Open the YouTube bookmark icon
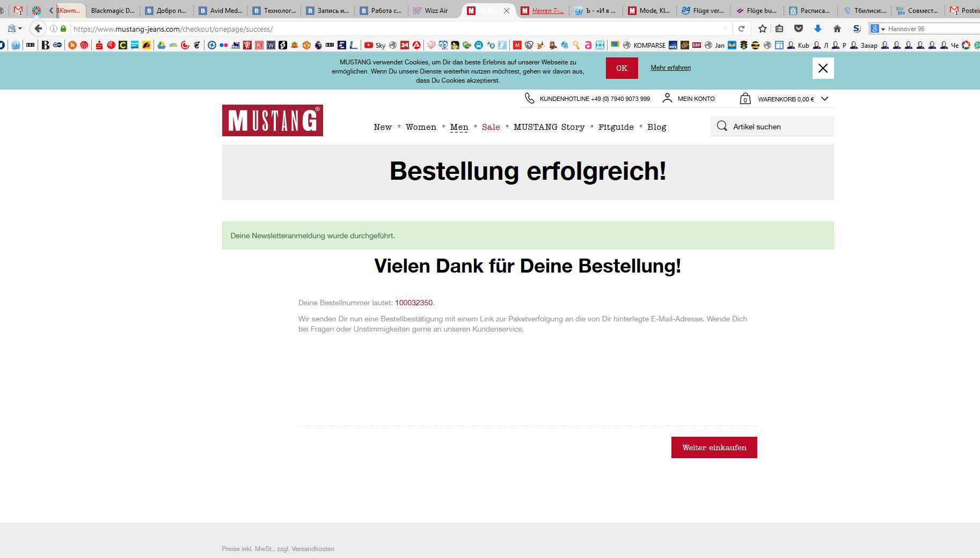Screen dimensions: 980x558 click(369, 45)
